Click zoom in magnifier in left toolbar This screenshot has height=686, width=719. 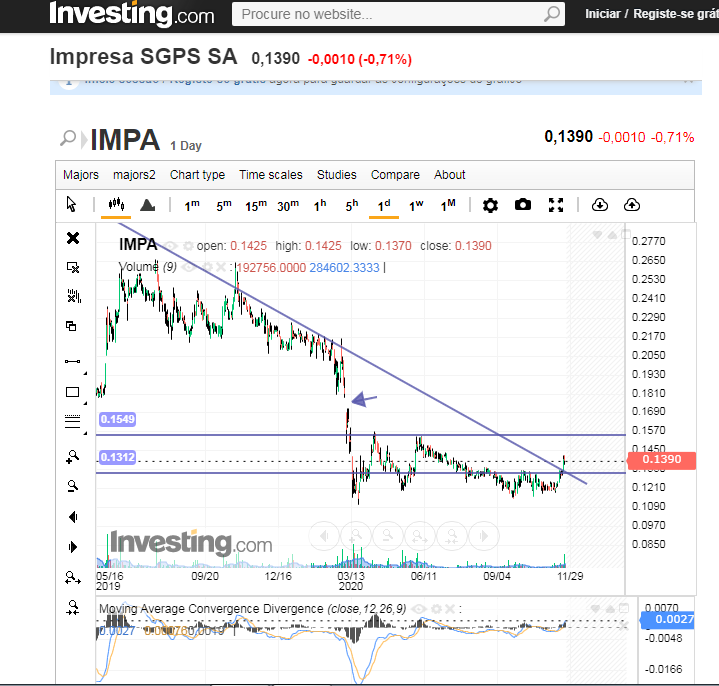point(72,457)
